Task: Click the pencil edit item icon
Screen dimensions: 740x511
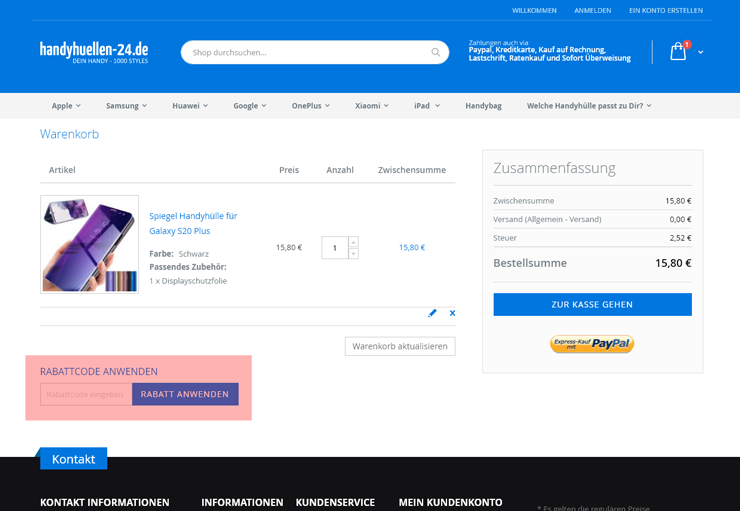Action: (432, 313)
